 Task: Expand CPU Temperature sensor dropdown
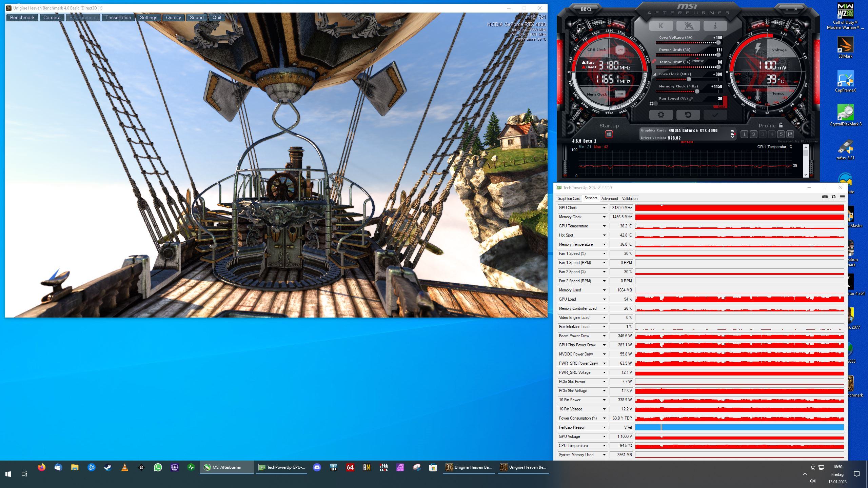(x=604, y=446)
